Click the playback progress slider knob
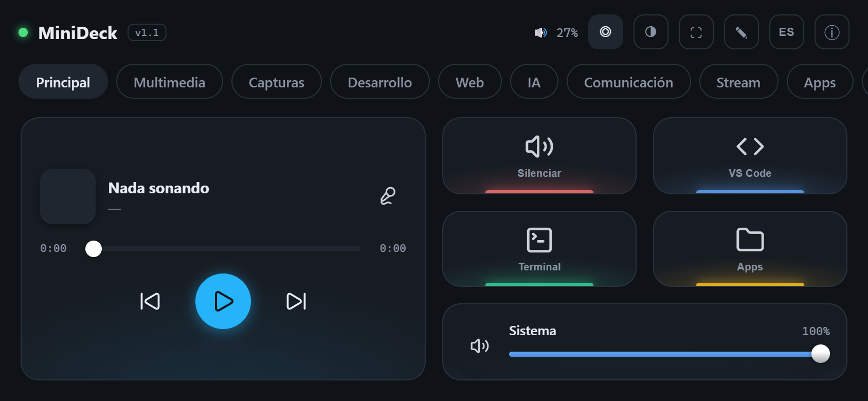Image resolution: width=868 pixels, height=401 pixels. click(94, 249)
